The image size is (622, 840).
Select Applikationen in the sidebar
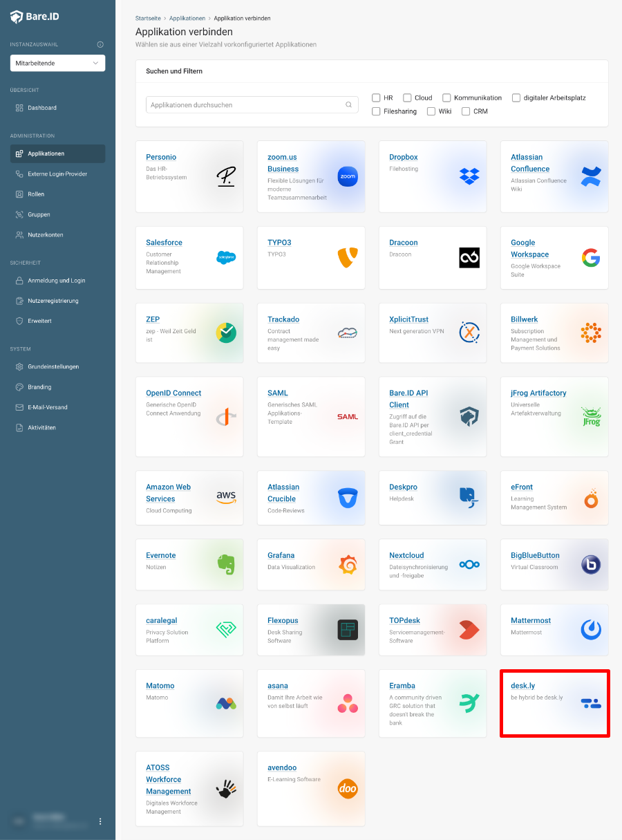[57, 153]
